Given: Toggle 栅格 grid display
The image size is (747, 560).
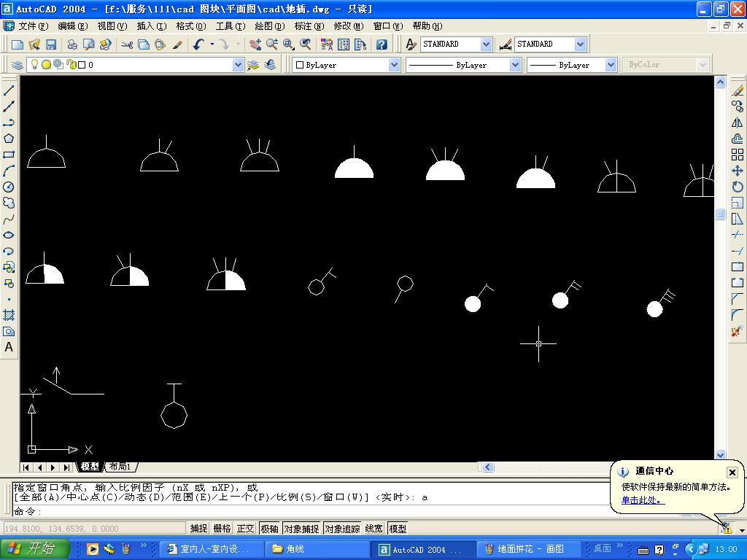Looking at the screenshot, I should [222, 529].
